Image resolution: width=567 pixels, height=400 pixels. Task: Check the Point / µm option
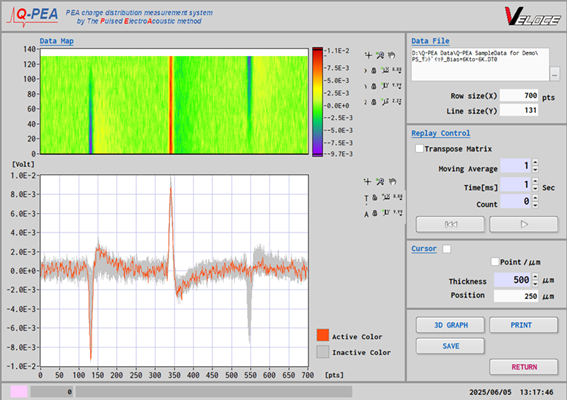tap(495, 262)
